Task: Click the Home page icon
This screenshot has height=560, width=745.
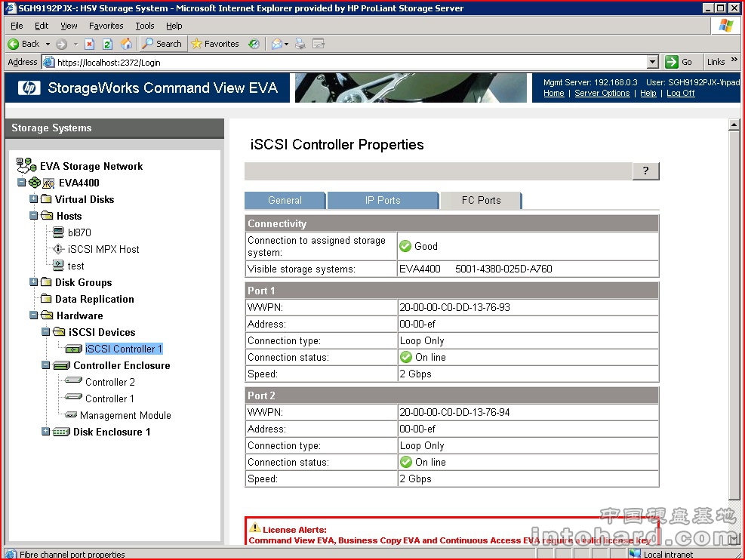Action: point(126,45)
